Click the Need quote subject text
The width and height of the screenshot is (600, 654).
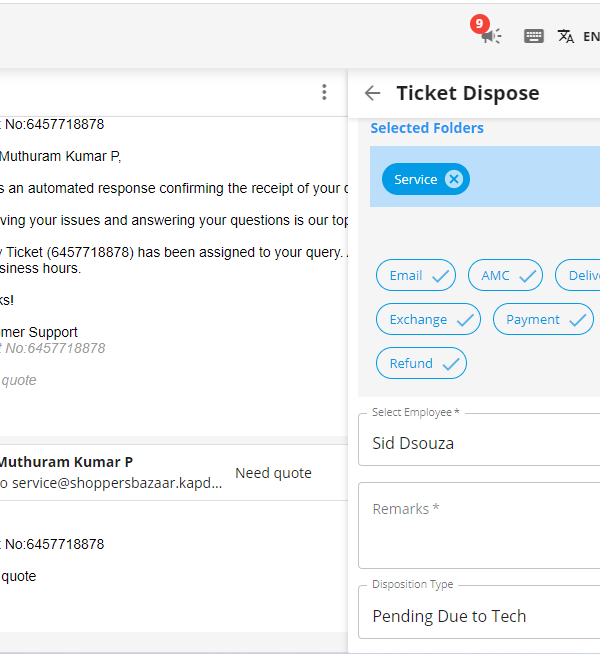tap(273, 473)
